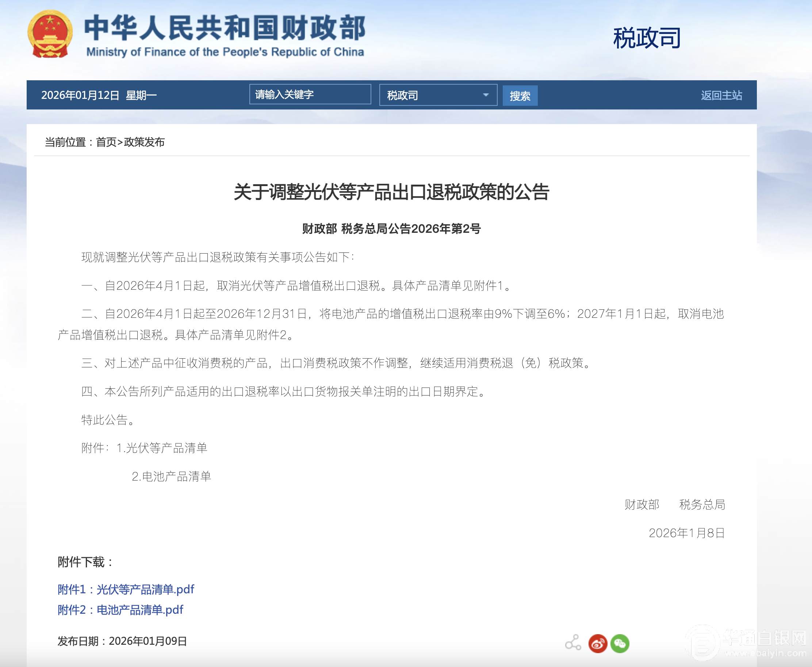Download 附件1 光伏等产品清单.pdf
Viewport: 812px width, 667px height.
click(126, 589)
